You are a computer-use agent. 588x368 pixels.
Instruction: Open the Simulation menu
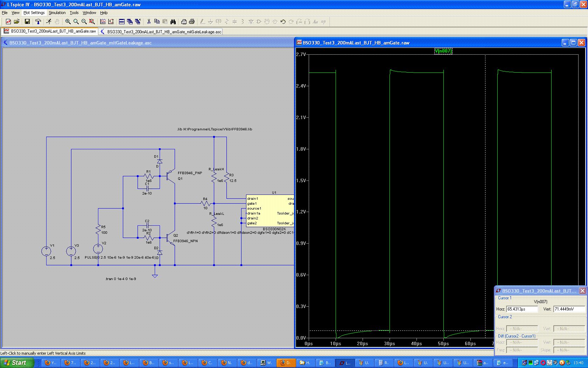click(57, 13)
